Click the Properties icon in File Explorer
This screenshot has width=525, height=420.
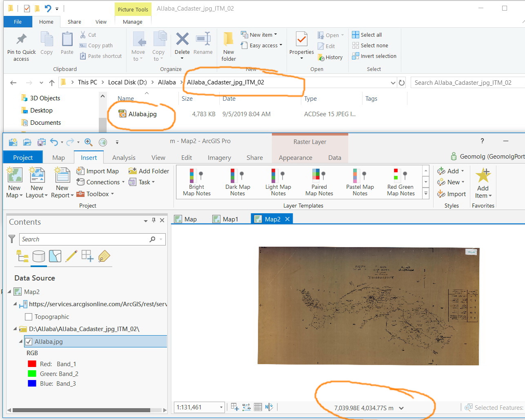[x=301, y=39]
